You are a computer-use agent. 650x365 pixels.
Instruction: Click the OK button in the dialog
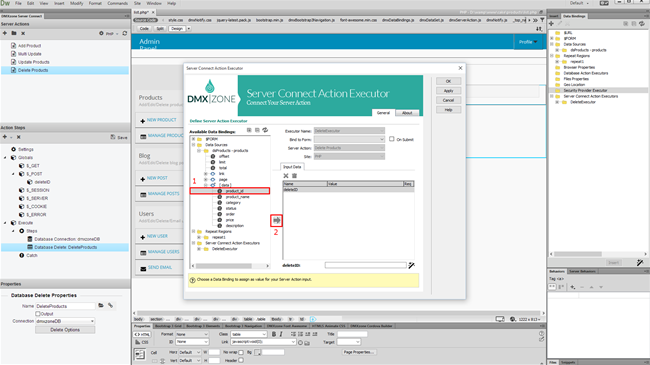(448, 81)
